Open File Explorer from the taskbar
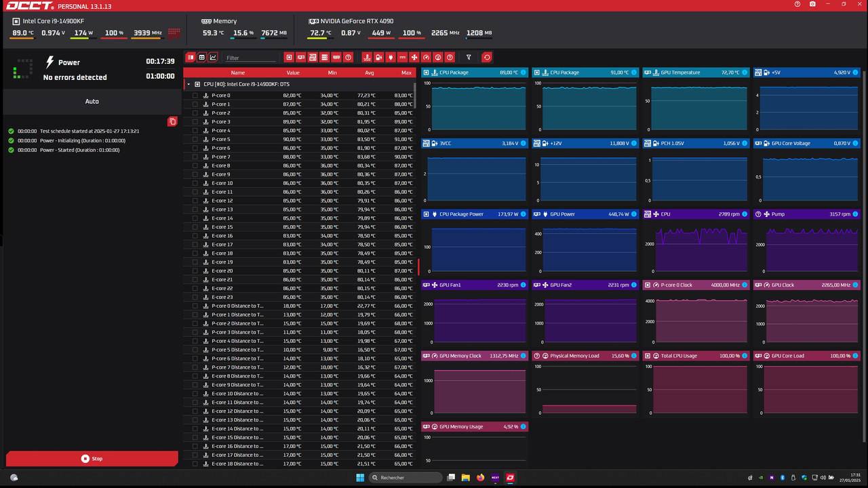Viewport: 868px width, 488px height. point(466,478)
